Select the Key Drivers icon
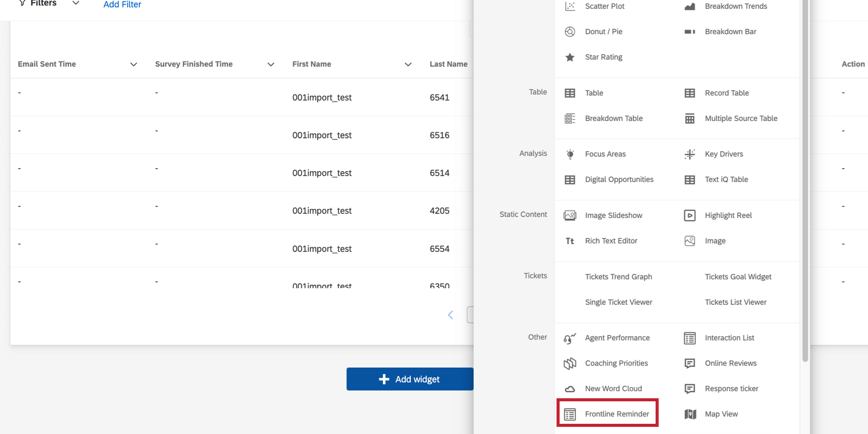This screenshot has width=868, height=434. tap(689, 154)
